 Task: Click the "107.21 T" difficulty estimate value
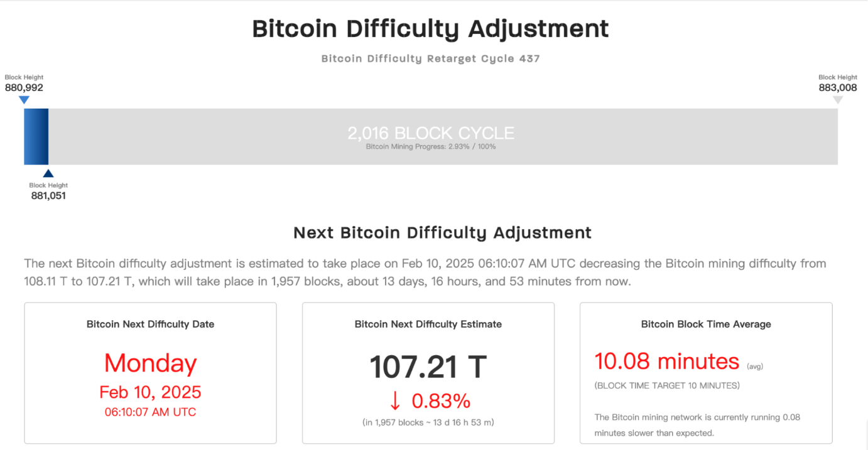428,367
